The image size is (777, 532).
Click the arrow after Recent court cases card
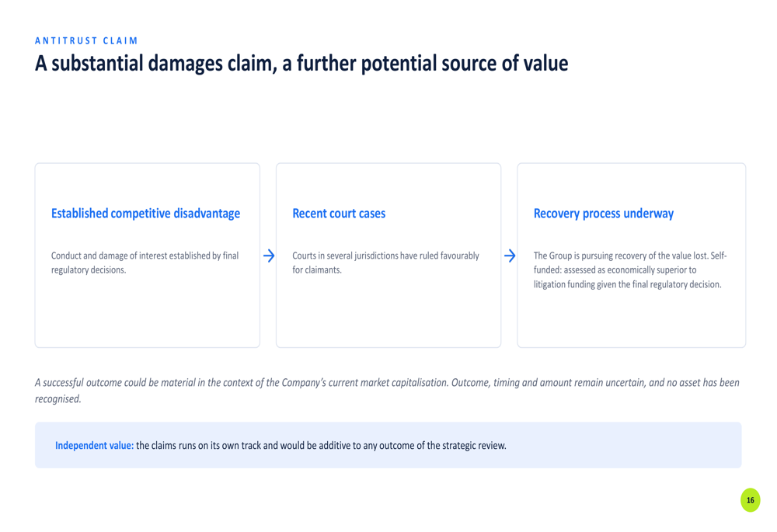coord(510,256)
